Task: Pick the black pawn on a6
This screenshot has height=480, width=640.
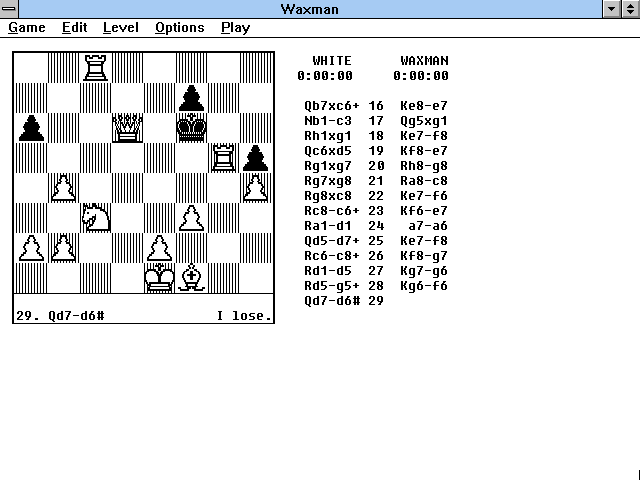Action: point(31,128)
